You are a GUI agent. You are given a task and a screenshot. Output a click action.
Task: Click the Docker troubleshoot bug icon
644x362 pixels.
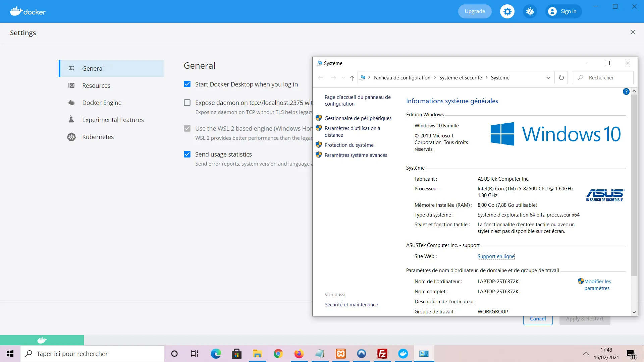(x=530, y=11)
